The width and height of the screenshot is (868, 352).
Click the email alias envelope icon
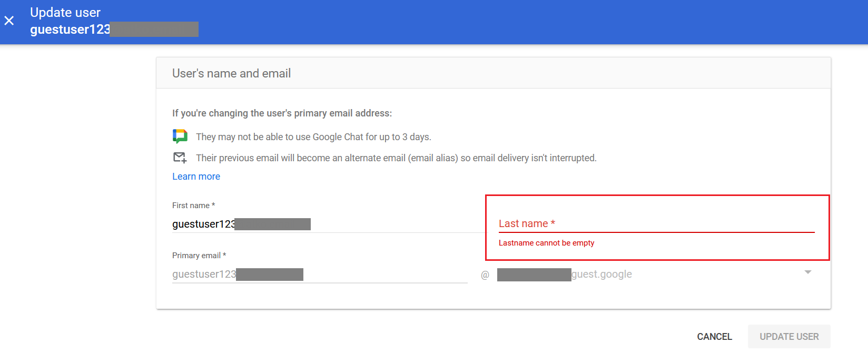(x=180, y=158)
